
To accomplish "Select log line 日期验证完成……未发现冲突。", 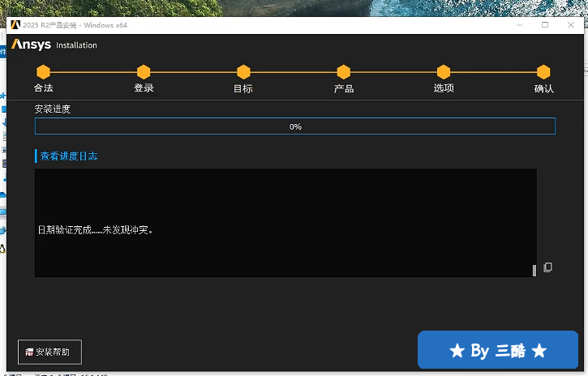I will tap(96, 230).
